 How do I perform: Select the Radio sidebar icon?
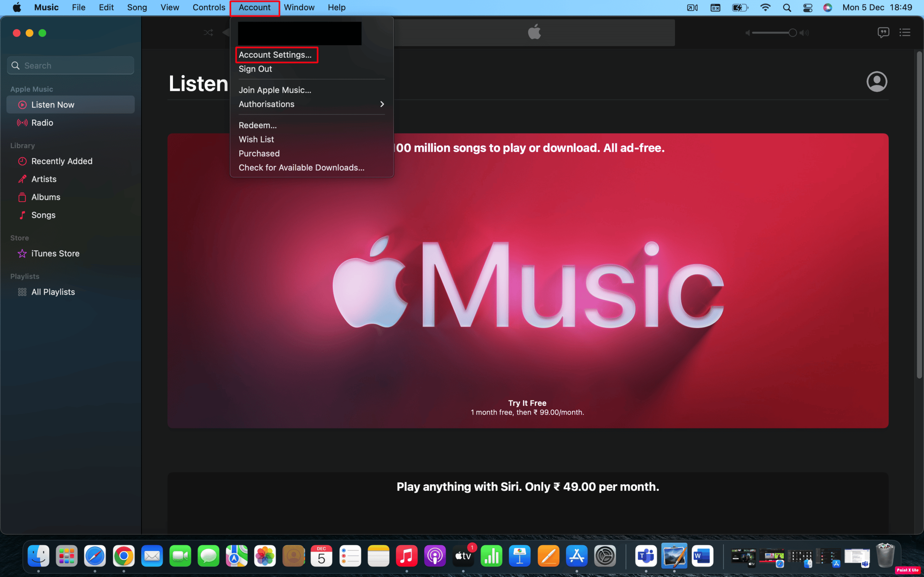pyautogui.click(x=23, y=122)
